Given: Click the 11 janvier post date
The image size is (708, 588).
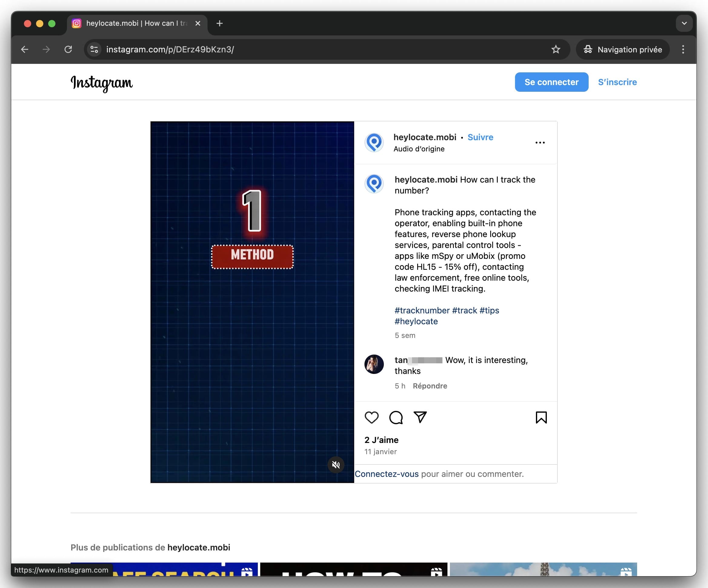Looking at the screenshot, I should tap(380, 451).
